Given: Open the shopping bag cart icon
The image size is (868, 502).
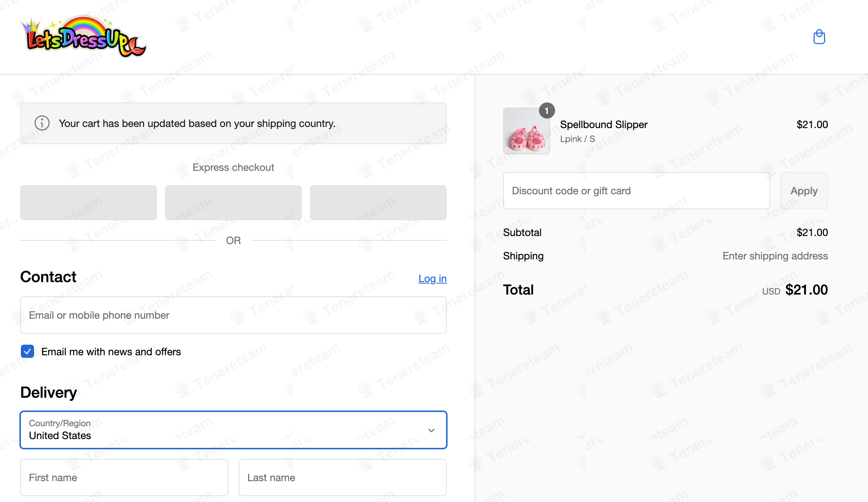Looking at the screenshot, I should [x=819, y=37].
